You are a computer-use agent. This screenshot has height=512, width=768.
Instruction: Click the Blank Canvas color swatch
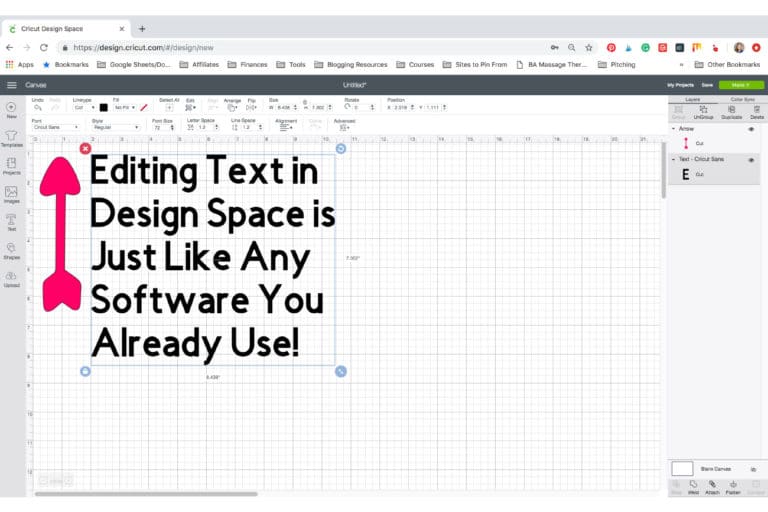coord(682,469)
